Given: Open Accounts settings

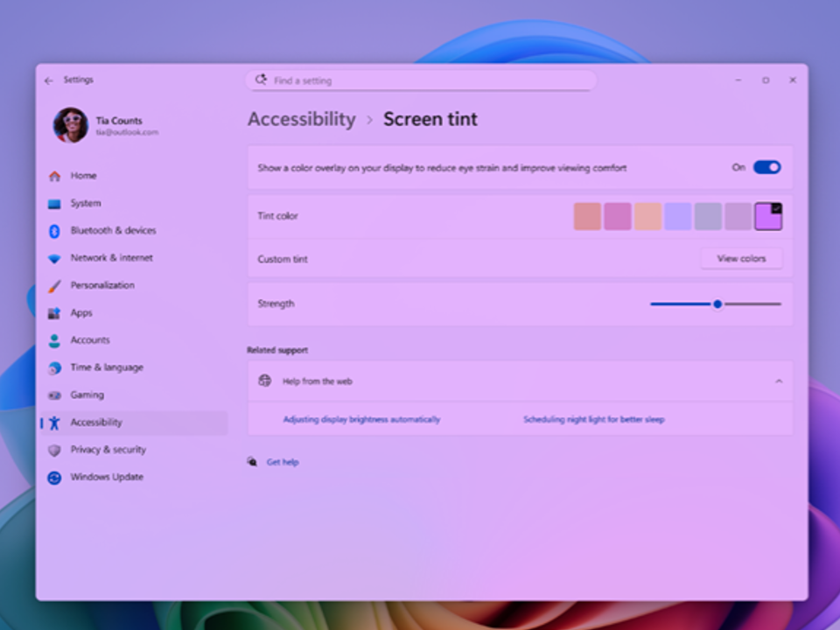Looking at the screenshot, I should [x=134, y=340].
